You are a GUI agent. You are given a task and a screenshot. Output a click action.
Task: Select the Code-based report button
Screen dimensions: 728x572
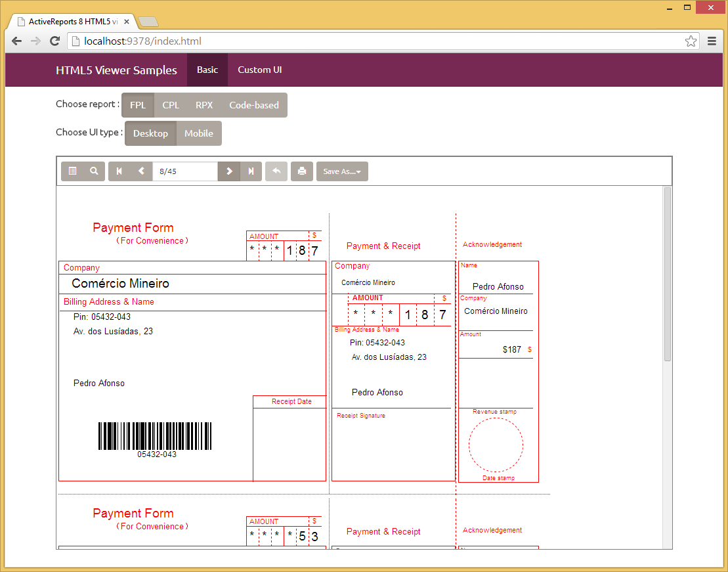(x=254, y=105)
